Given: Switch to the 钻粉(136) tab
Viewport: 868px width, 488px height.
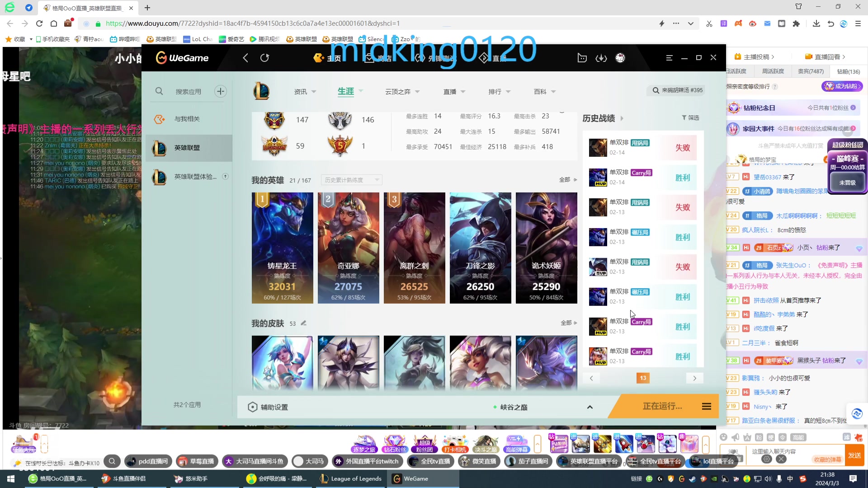Looking at the screenshot, I should [x=848, y=71].
